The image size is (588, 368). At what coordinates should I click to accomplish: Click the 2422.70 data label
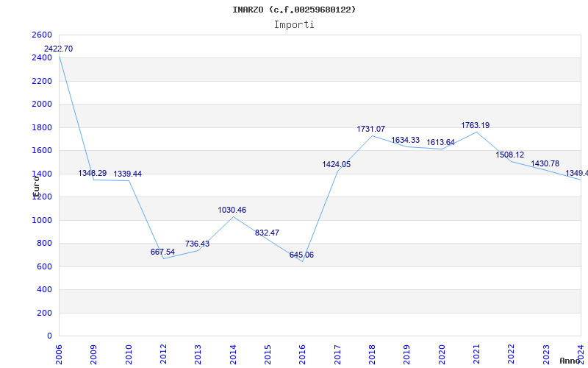point(59,49)
